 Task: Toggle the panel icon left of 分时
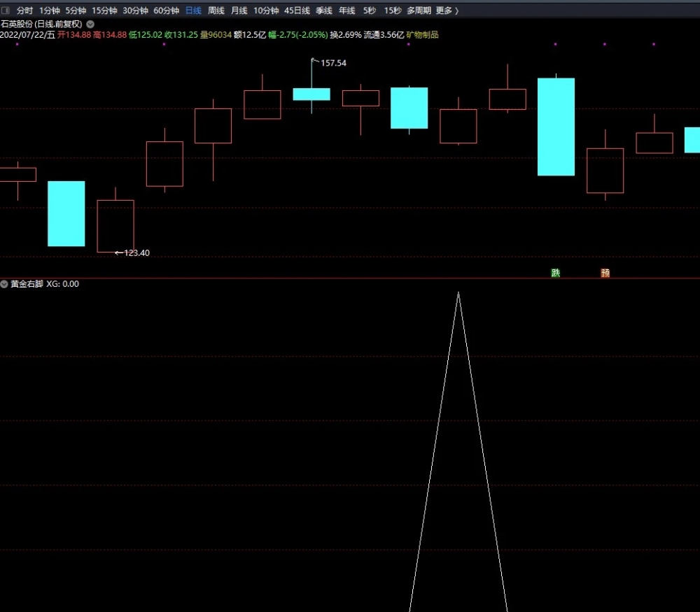point(6,10)
